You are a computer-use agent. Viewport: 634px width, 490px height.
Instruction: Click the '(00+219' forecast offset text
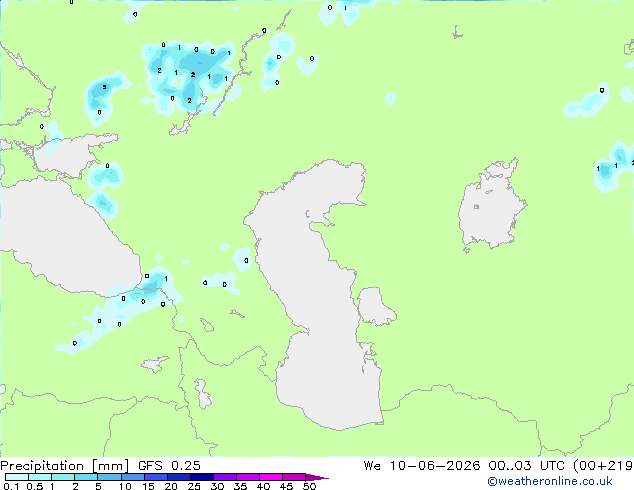(x=603, y=466)
